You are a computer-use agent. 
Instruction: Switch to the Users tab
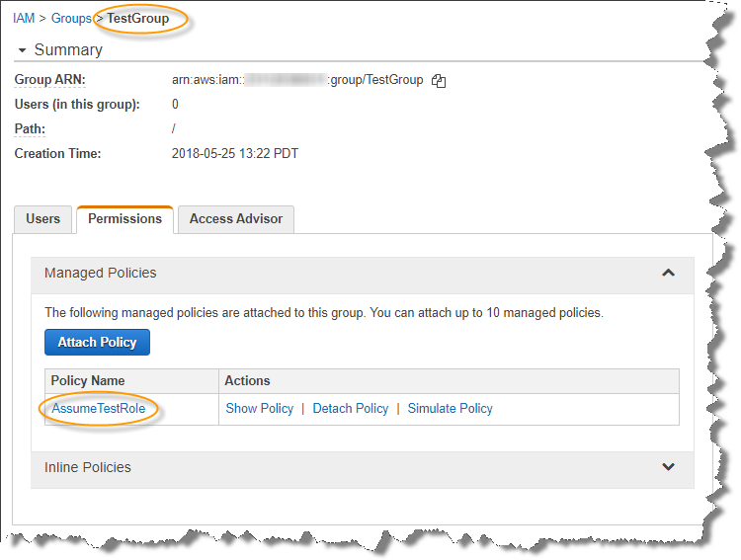tap(43, 219)
